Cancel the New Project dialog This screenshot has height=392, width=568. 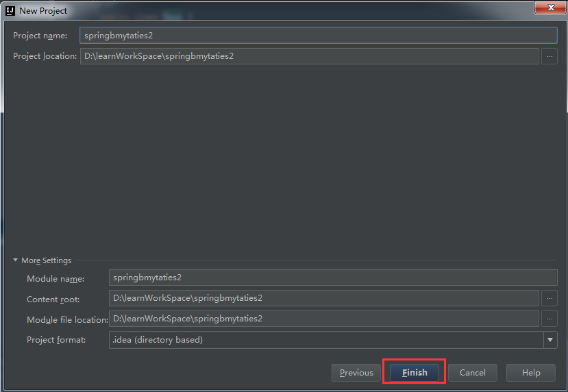tap(472, 373)
